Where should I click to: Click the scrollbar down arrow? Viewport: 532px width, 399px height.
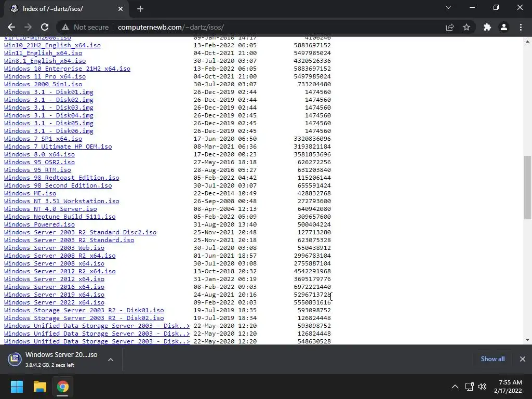click(527, 340)
